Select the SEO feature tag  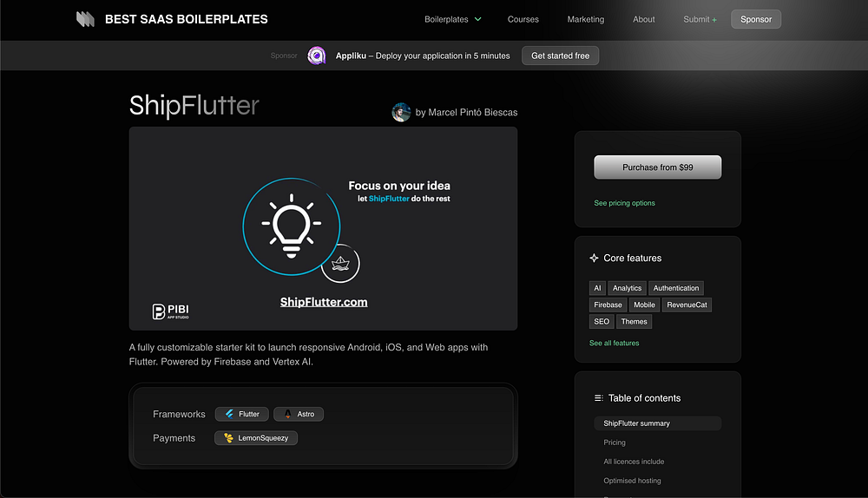click(x=602, y=322)
